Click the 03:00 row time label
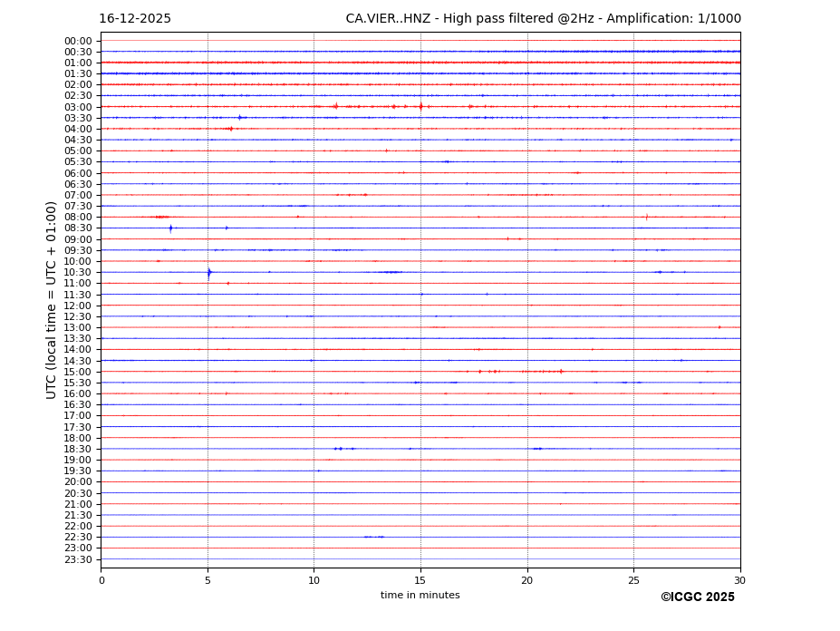The width and height of the screenshot is (840, 631). click(77, 107)
